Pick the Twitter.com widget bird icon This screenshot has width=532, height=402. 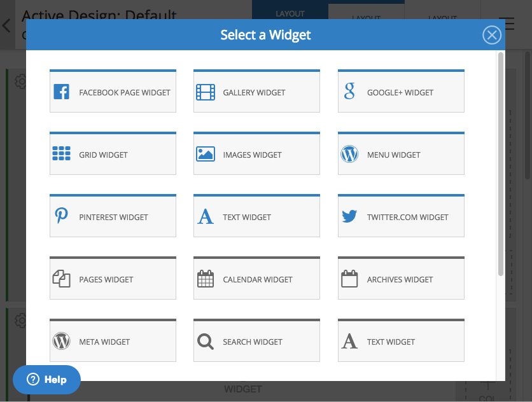tap(349, 216)
